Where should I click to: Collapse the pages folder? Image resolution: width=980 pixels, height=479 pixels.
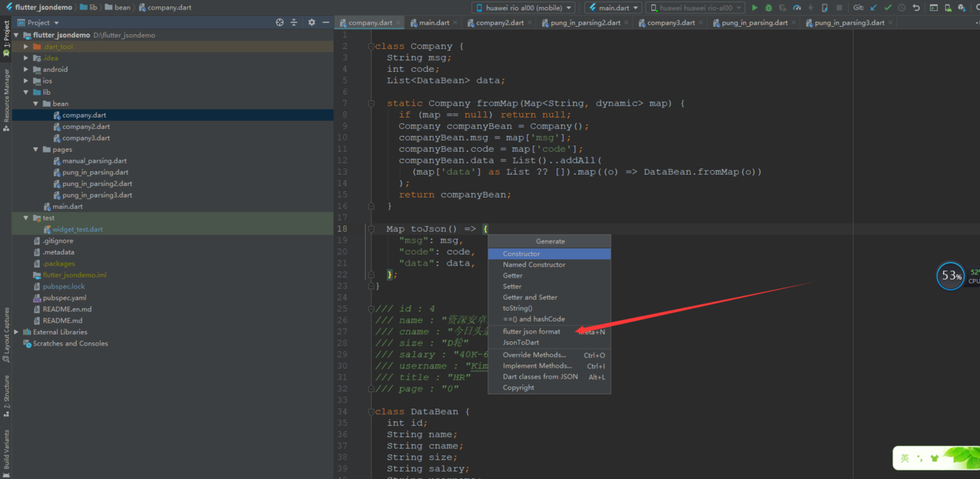pos(36,149)
